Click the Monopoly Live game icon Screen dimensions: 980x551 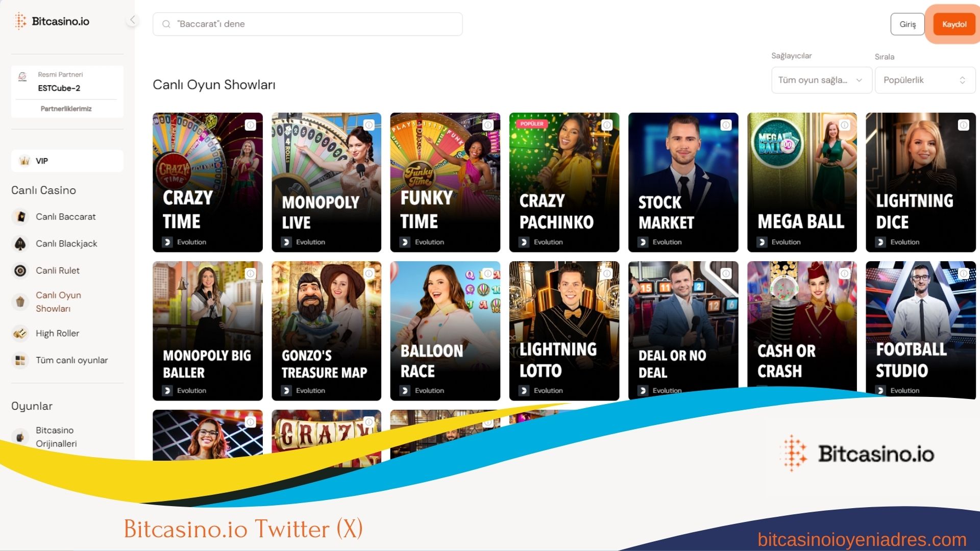pos(327,182)
